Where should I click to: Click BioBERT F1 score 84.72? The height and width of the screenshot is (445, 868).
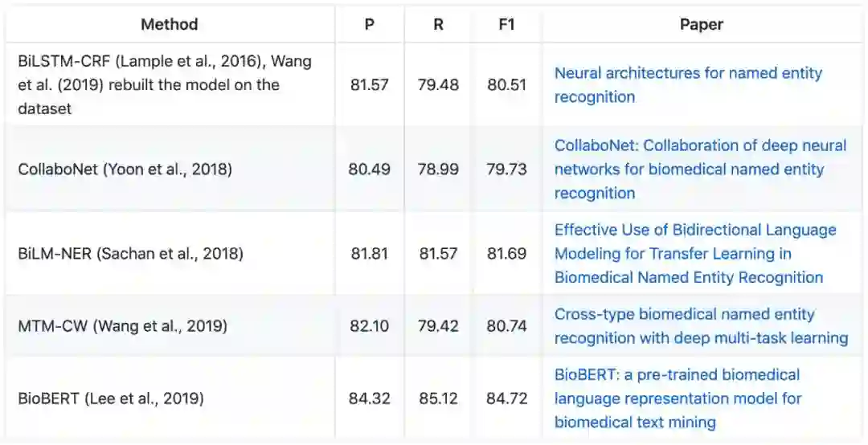pos(506,398)
